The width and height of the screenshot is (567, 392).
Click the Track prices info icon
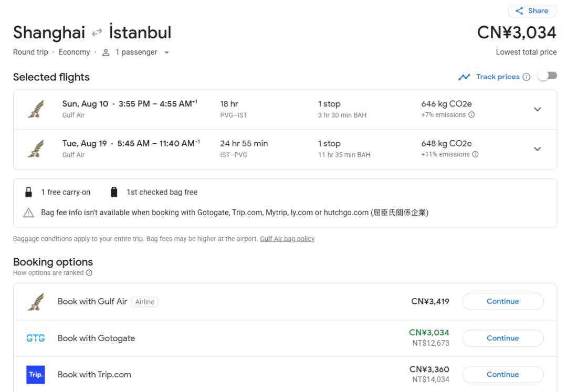click(x=527, y=77)
